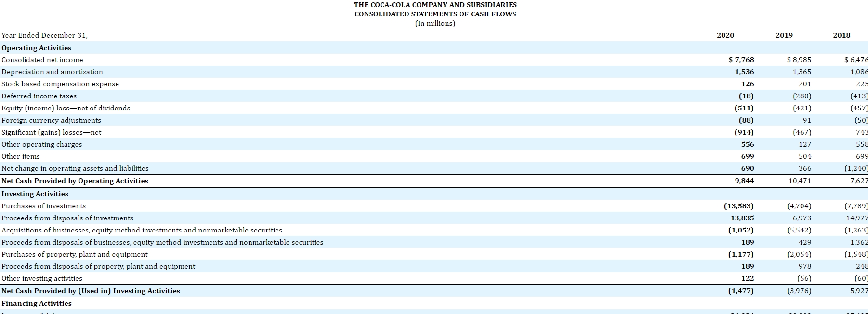Click the 'Investing Activities' section heading
The image size is (868, 314).
click(x=35, y=194)
